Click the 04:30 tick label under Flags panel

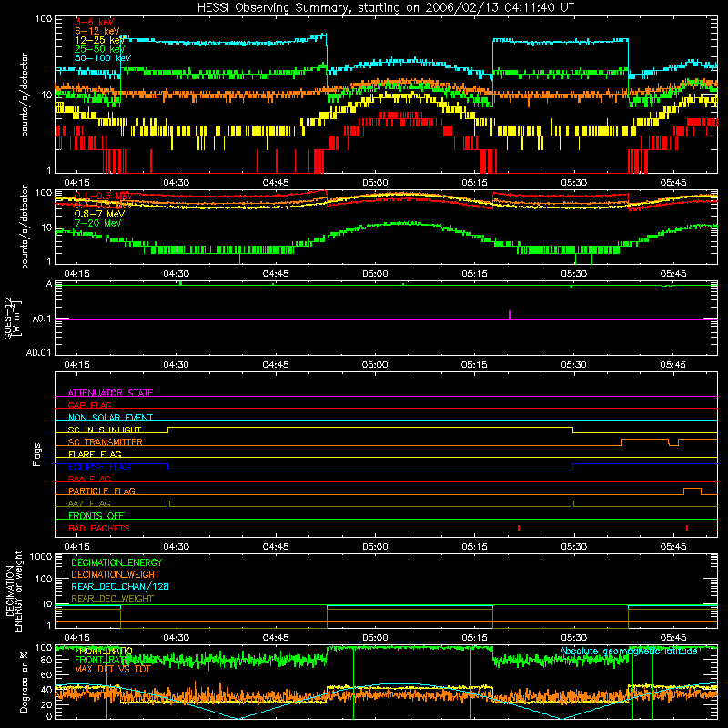176,547
